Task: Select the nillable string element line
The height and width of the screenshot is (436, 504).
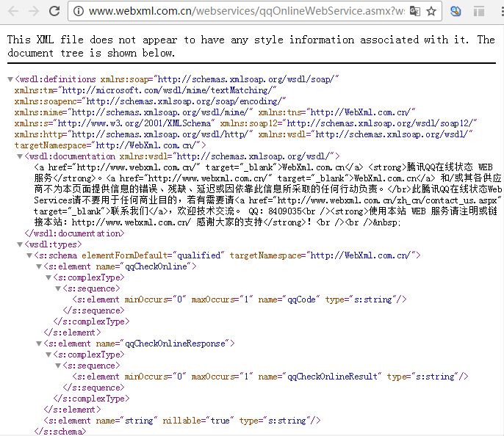Action: (182, 421)
